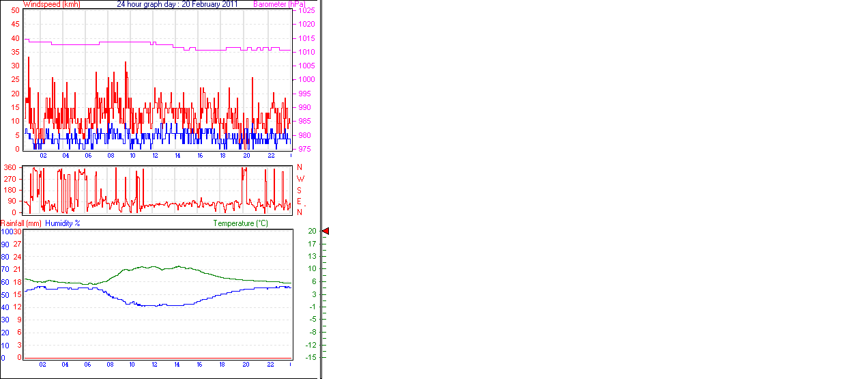868x379 pixels.
Task: Click the 100 value on humidity scale
Action: click(x=6, y=231)
